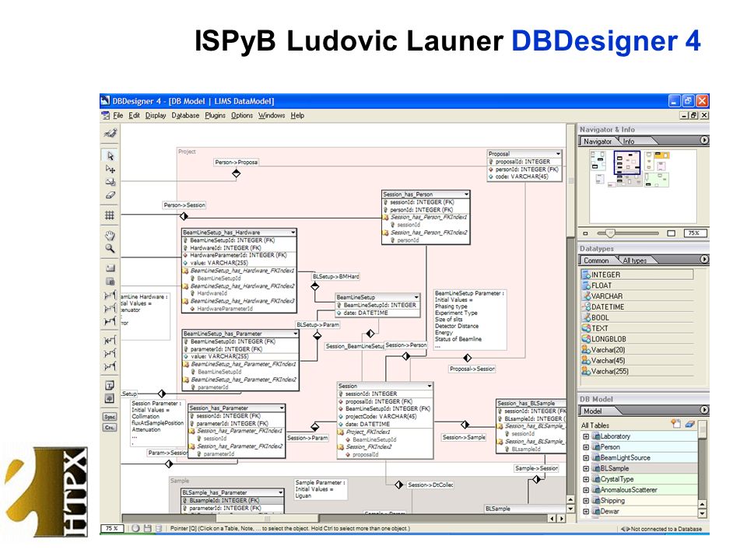Open Datatypes panel options arrow

tap(704, 260)
